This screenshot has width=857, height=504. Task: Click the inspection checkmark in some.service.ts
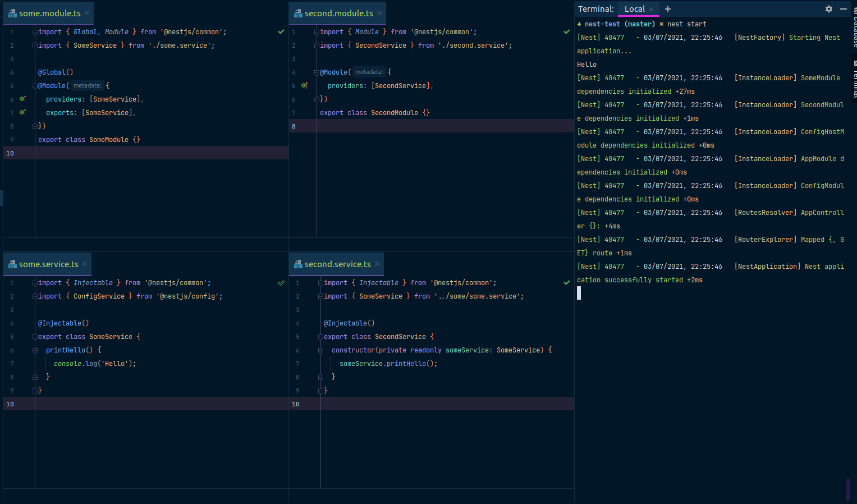pyautogui.click(x=281, y=283)
